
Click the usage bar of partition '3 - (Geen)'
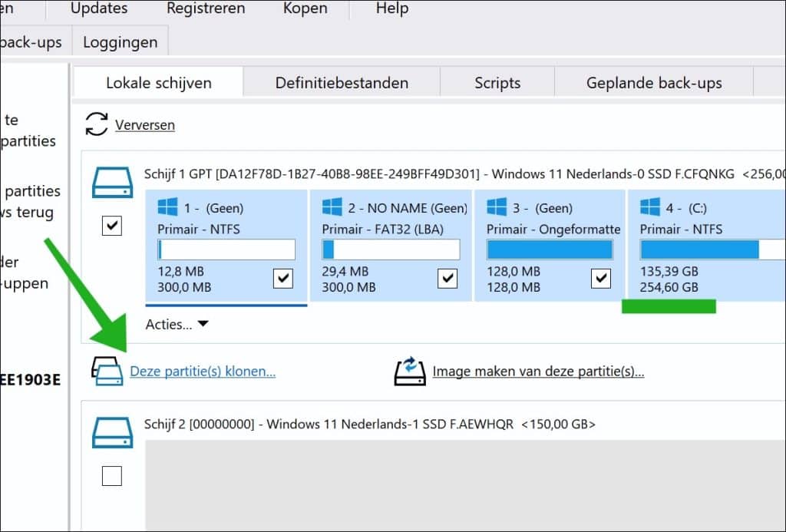pyautogui.click(x=550, y=249)
